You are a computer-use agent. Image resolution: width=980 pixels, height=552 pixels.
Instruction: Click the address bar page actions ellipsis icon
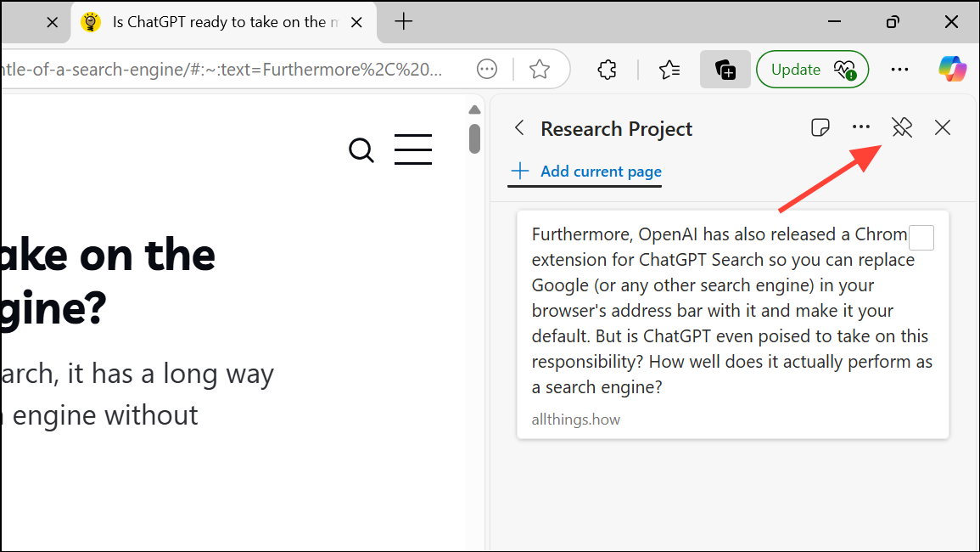tap(487, 70)
